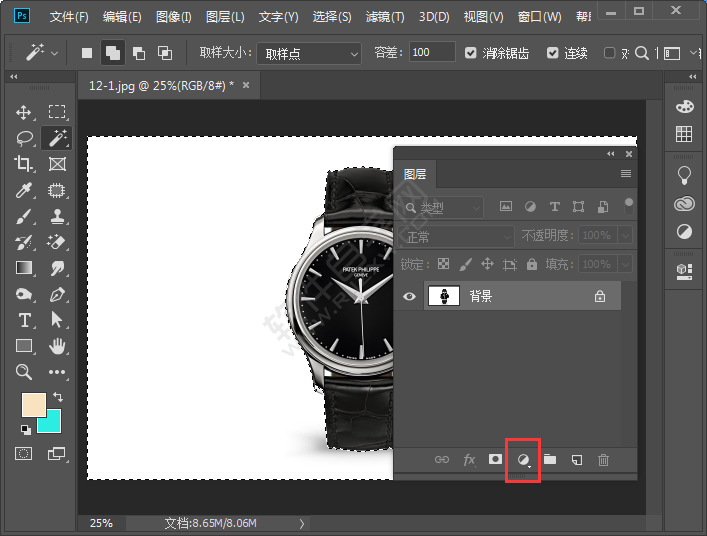Open the 图像(I) menu
This screenshot has height=536, width=707.
[x=174, y=17]
